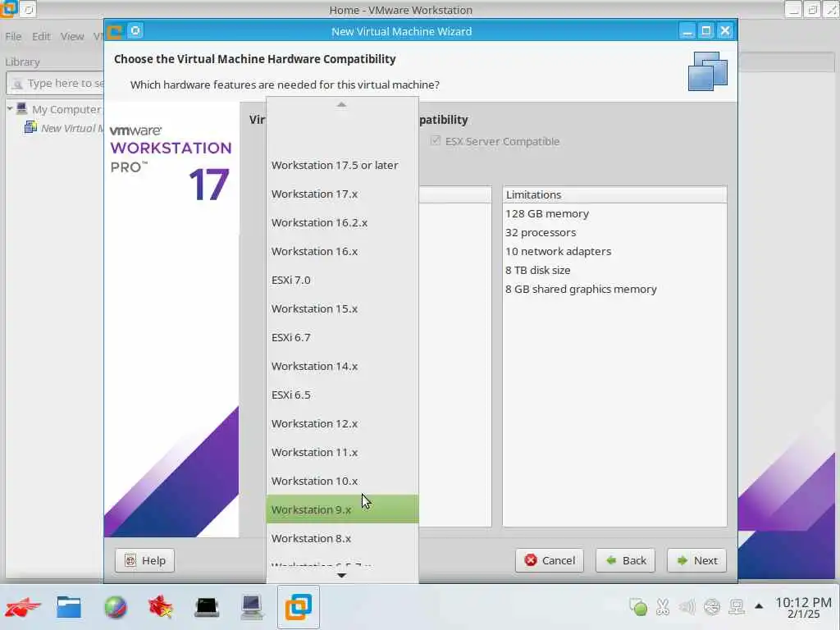Viewport: 840px width, 630px height.
Task: Click the Limitations column header
Action: (x=614, y=194)
